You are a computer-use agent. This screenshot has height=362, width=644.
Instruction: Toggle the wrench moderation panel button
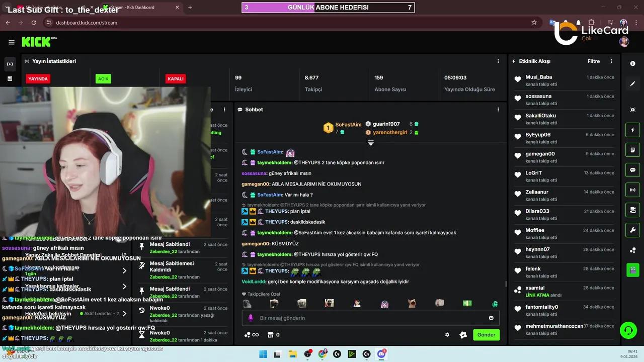pos(633,230)
